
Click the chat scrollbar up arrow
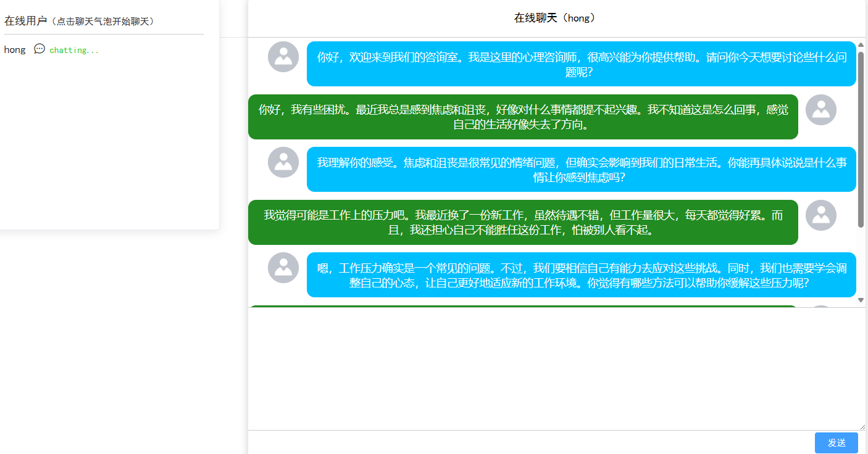861,45
